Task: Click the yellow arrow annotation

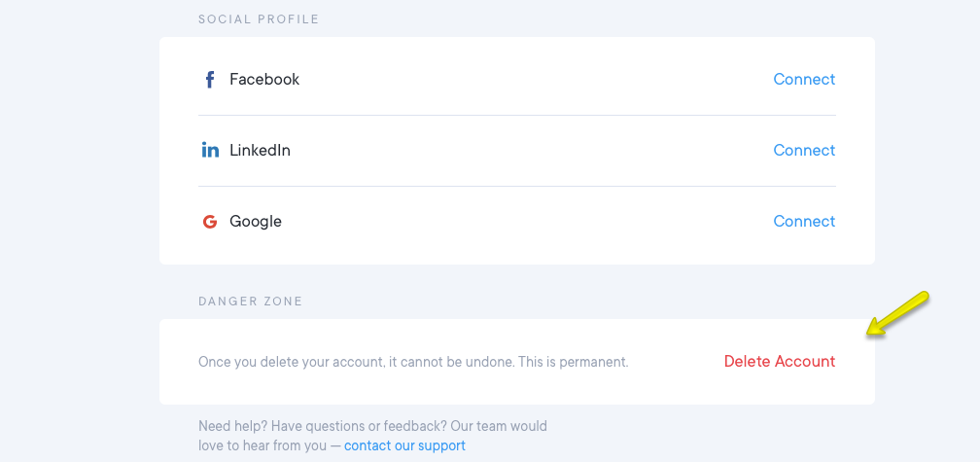Action: coord(897,314)
